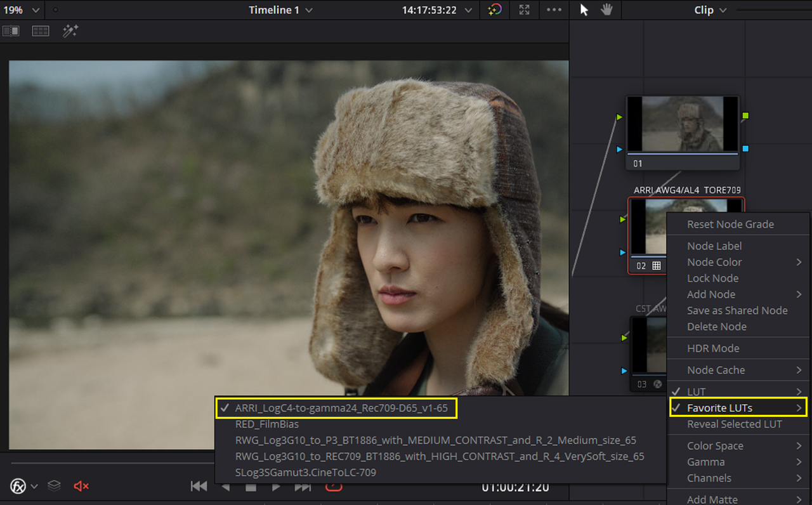Click the play reverse button
812x505 pixels.
tap(225, 487)
